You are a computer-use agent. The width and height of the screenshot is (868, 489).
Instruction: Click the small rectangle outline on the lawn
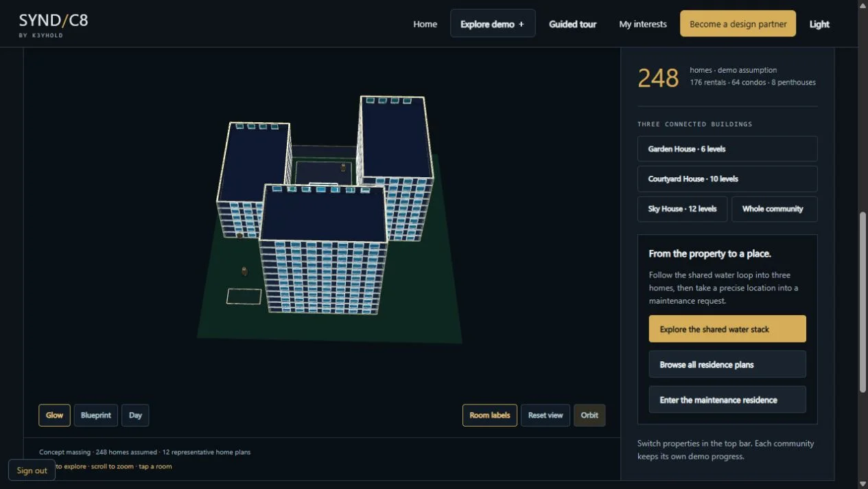[x=244, y=296]
